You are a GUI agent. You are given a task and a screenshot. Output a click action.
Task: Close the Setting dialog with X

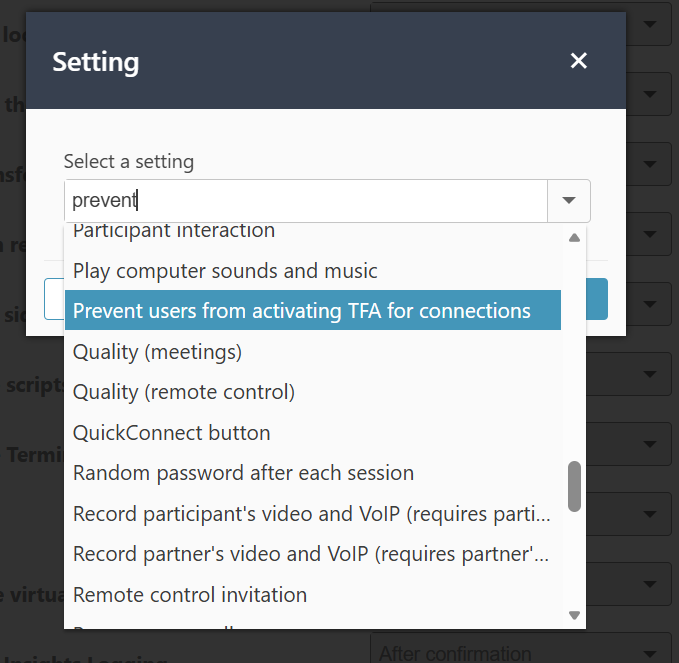tap(578, 62)
